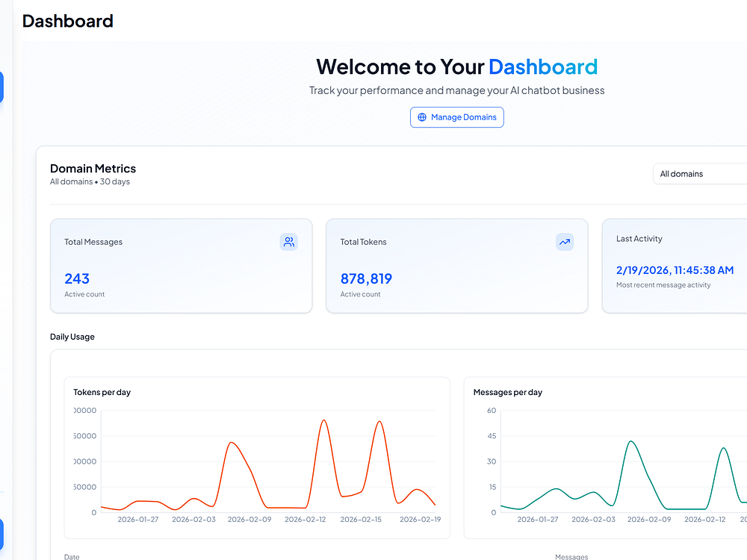The height and width of the screenshot is (560, 747).
Task: Click the Domain Metrics heading
Action: 93,169
